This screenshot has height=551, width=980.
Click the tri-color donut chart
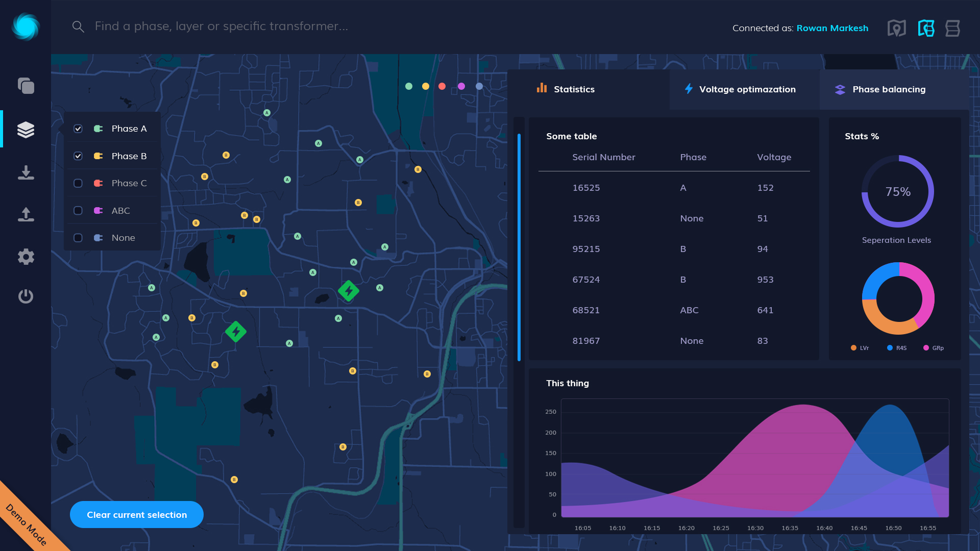coord(898,298)
